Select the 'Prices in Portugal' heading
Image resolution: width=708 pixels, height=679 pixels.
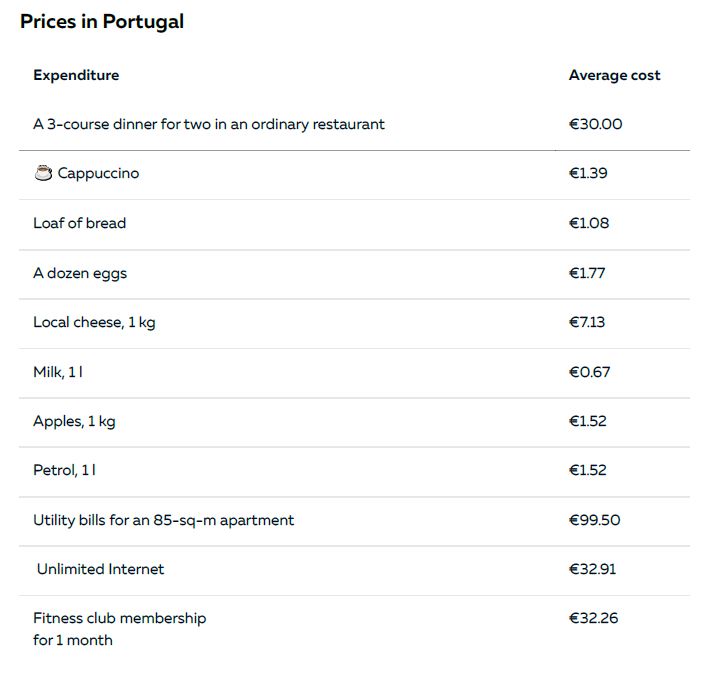coord(102,22)
